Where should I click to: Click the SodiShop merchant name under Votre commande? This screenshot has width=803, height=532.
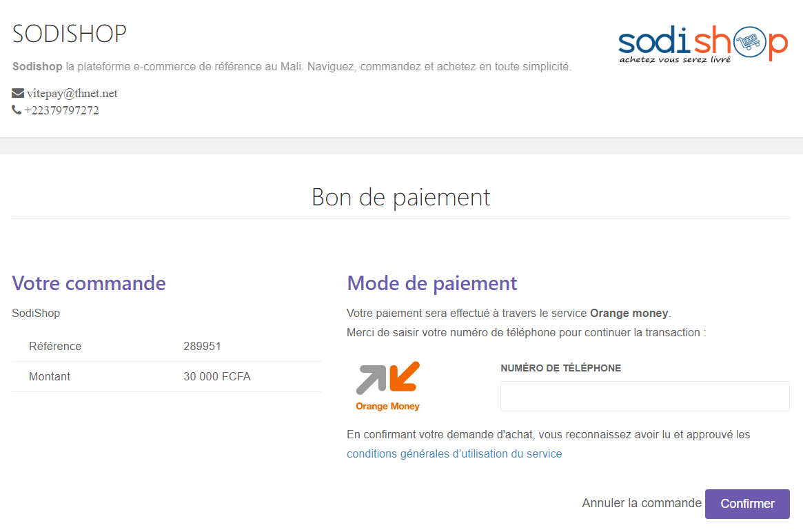36,313
